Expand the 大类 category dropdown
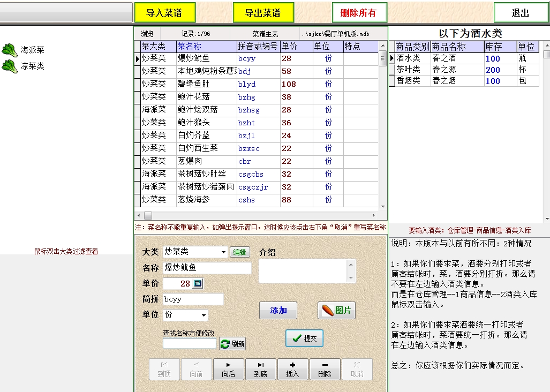This screenshot has width=550, height=392. [x=224, y=252]
